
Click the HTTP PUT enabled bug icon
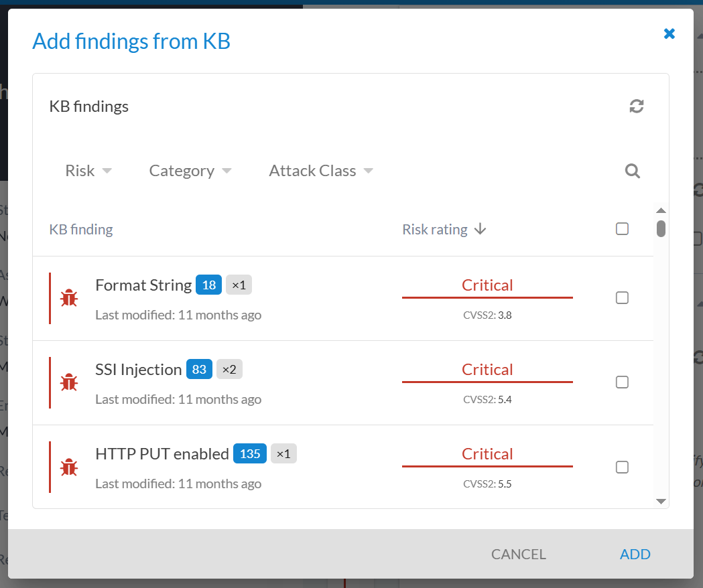point(68,467)
